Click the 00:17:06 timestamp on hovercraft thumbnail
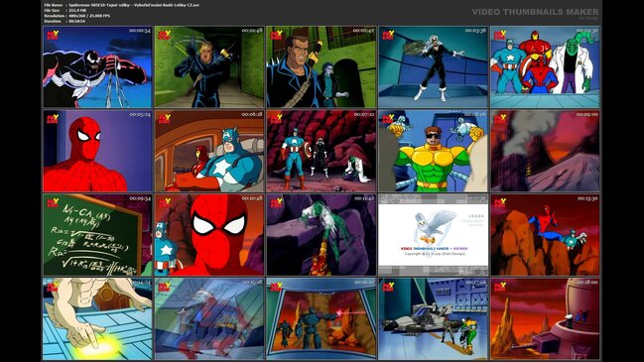644x362 pixels. tap(475, 282)
